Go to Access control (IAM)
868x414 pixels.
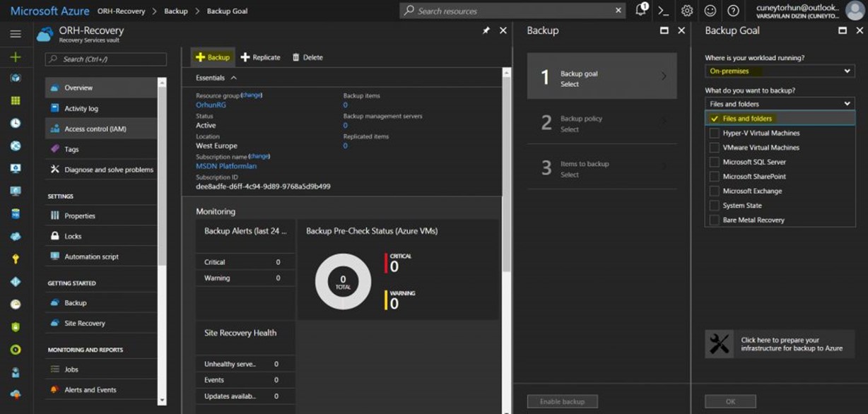(x=101, y=129)
